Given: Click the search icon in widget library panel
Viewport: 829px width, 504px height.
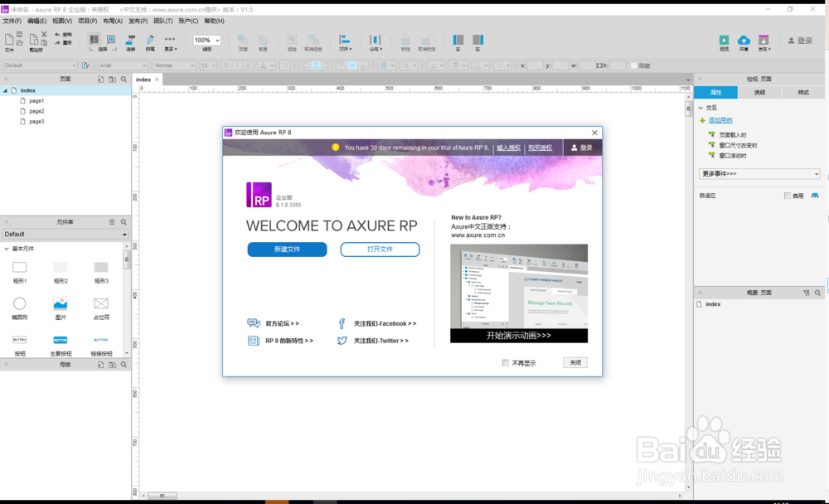Looking at the screenshot, I should click(x=124, y=222).
